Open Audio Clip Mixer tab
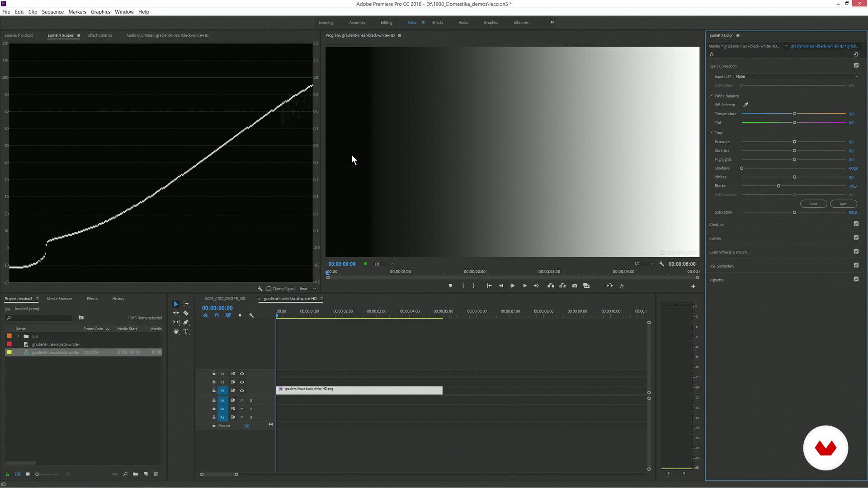 [x=167, y=35]
